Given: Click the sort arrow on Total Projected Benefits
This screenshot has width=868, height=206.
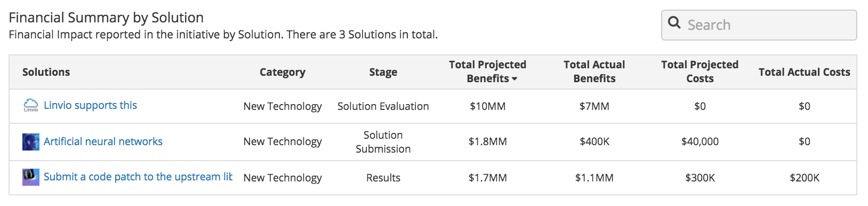Looking at the screenshot, I should tap(515, 79).
